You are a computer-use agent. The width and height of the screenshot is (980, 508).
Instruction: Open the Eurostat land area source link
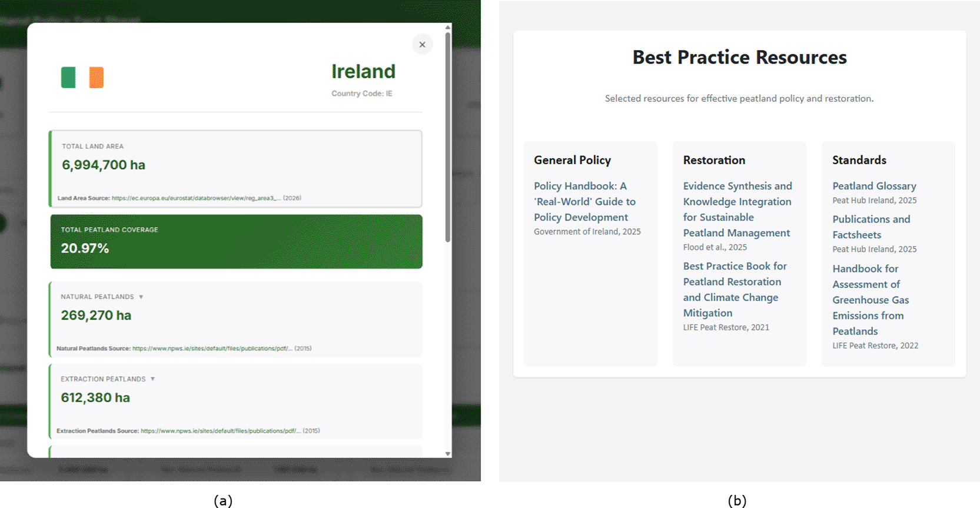(x=196, y=198)
